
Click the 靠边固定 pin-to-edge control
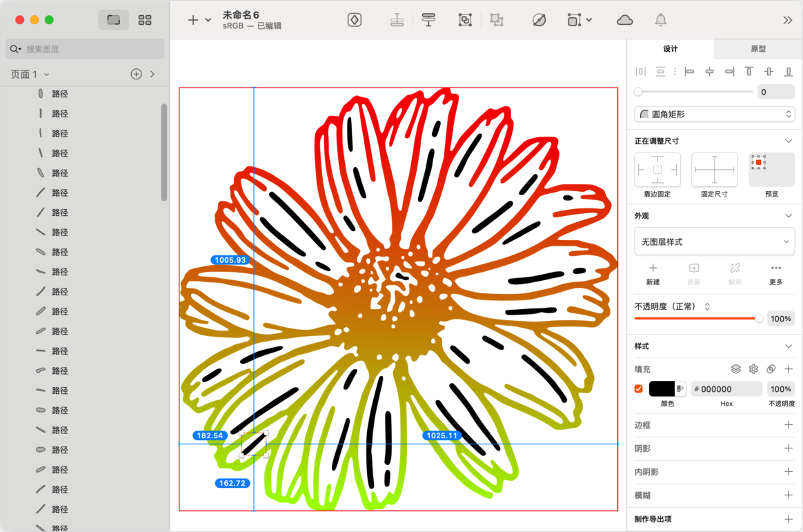tap(657, 170)
